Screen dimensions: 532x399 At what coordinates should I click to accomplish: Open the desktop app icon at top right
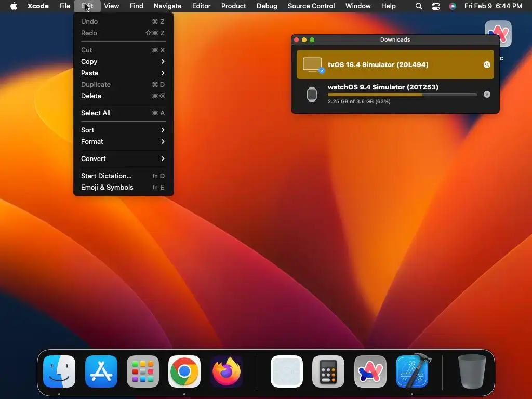[498, 34]
